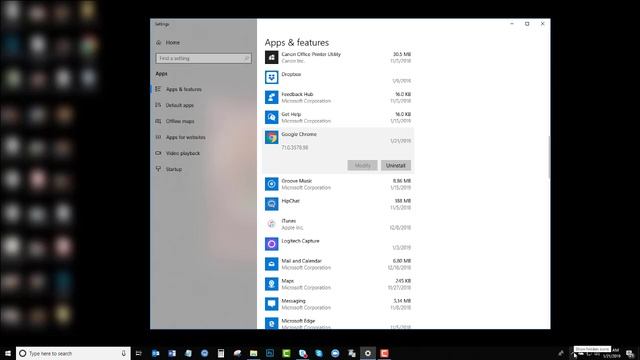Open Word from the taskbar
Image resolution: width=640 pixels, height=360 pixels.
click(172, 353)
